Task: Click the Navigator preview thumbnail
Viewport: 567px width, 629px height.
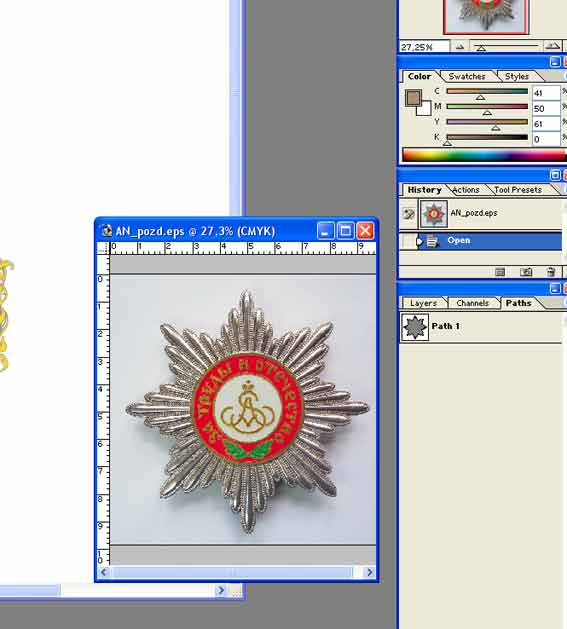Action: (x=486, y=16)
